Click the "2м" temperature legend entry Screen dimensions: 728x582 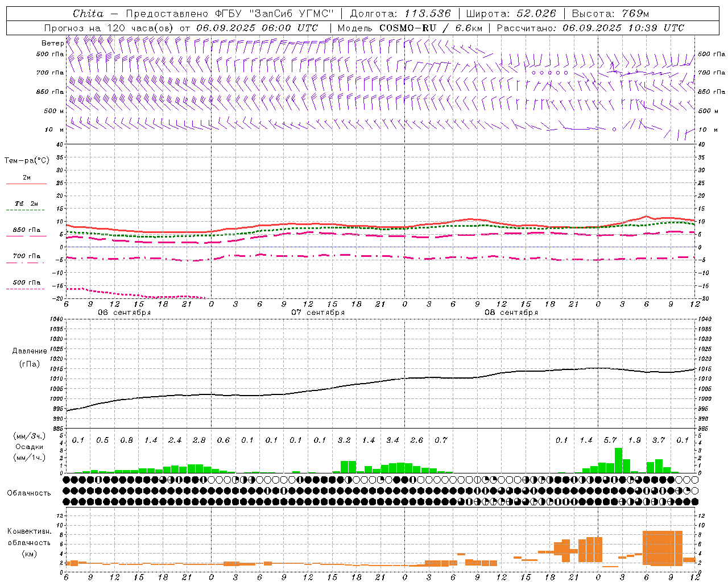(27, 177)
